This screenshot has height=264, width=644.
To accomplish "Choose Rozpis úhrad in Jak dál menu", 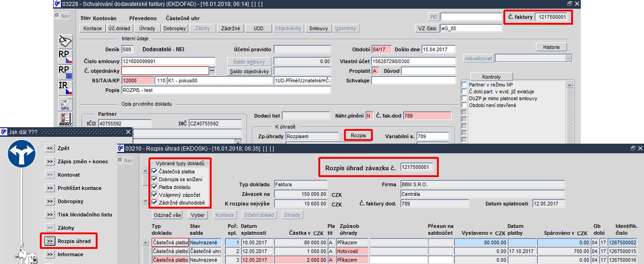I will coord(74,241).
